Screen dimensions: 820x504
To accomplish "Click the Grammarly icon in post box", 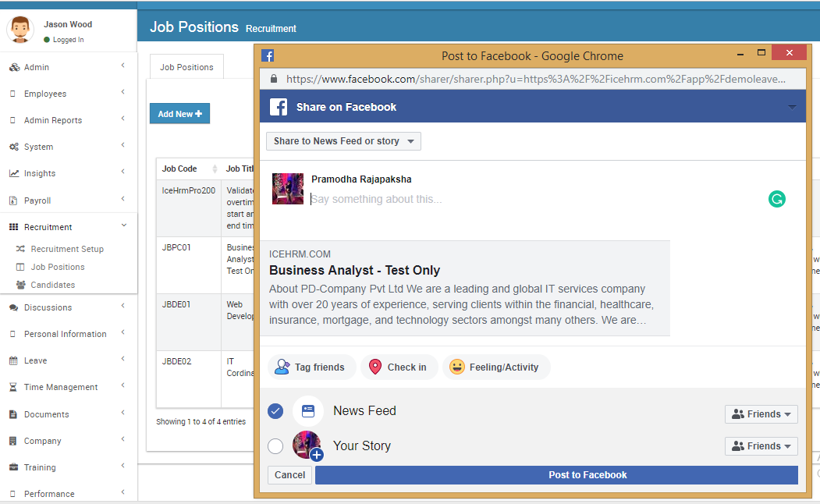I will (x=777, y=199).
